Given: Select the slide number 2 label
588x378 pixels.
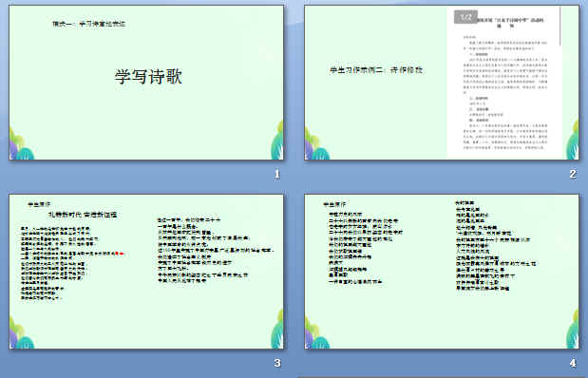Looking at the screenshot, I should tap(573, 174).
